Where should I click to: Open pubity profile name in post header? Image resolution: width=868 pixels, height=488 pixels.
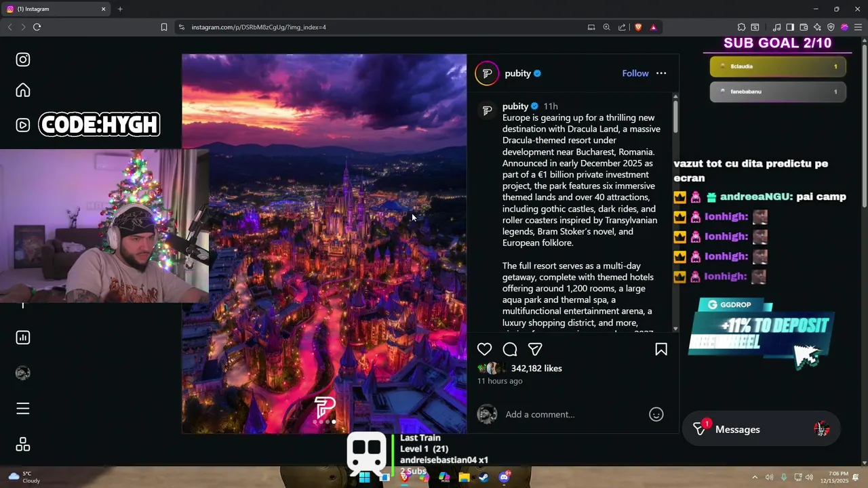[518, 73]
